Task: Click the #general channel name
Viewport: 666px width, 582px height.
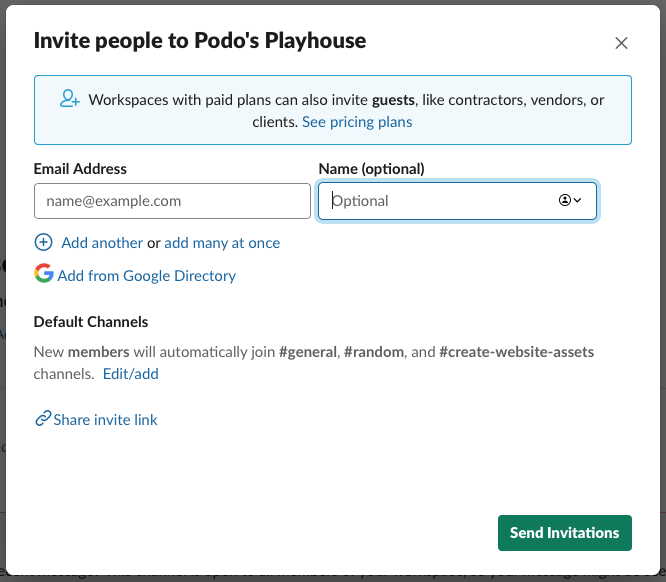Action: (x=306, y=352)
